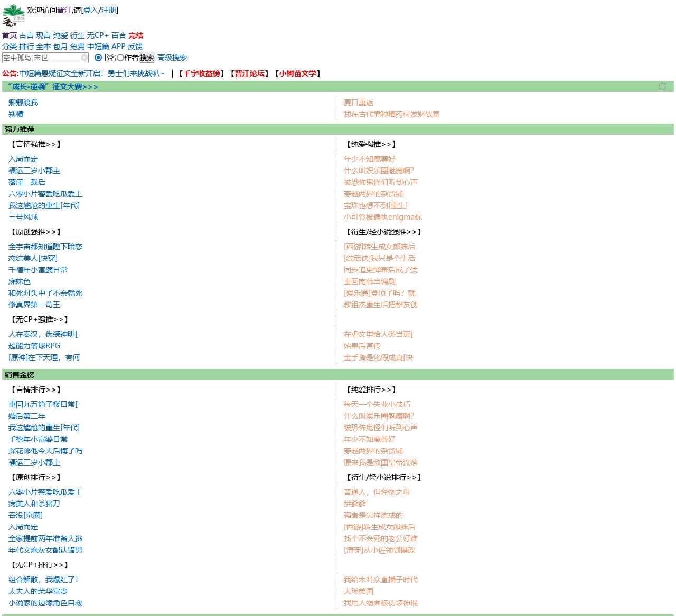Open the novel 落崖三载后
Viewport: 676px width, 616px height.
(27, 182)
